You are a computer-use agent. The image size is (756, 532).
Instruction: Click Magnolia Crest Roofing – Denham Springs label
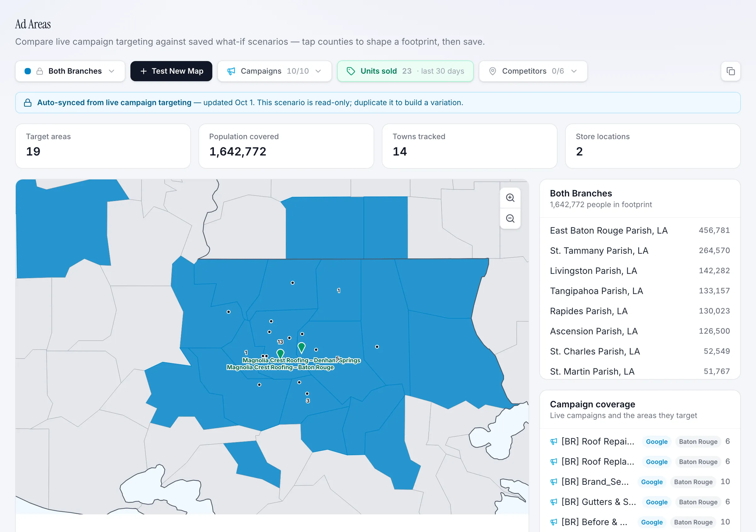tap(301, 360)
